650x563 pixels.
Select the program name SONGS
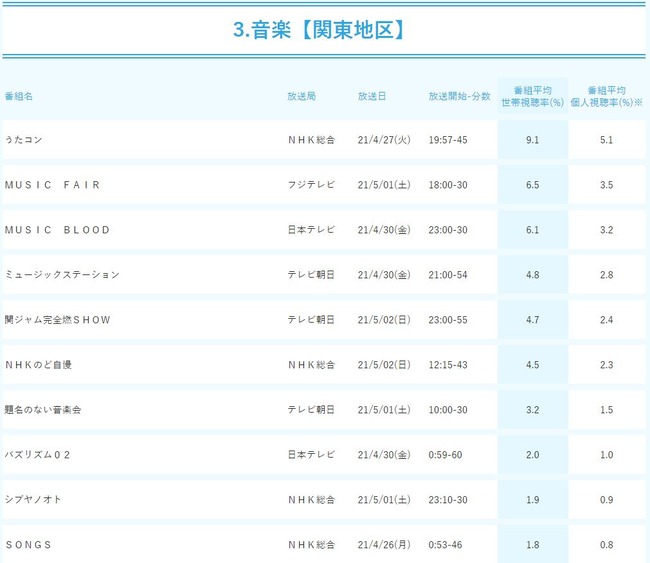(29, 544)
